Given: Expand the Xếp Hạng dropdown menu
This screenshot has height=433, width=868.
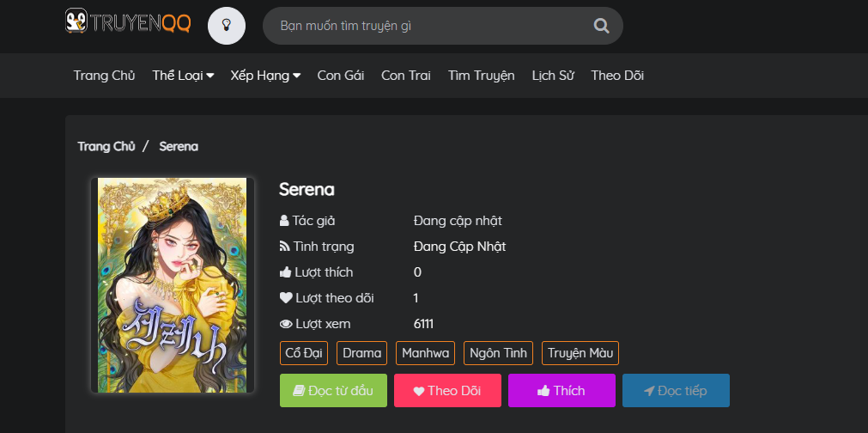Looking at the screenshot, I should [x=265, y=76].
